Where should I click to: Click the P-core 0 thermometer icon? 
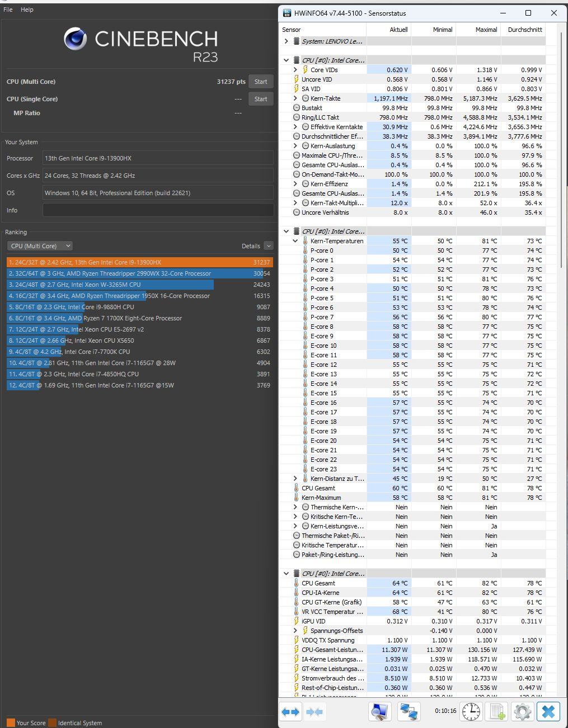[x=305, y=250]
